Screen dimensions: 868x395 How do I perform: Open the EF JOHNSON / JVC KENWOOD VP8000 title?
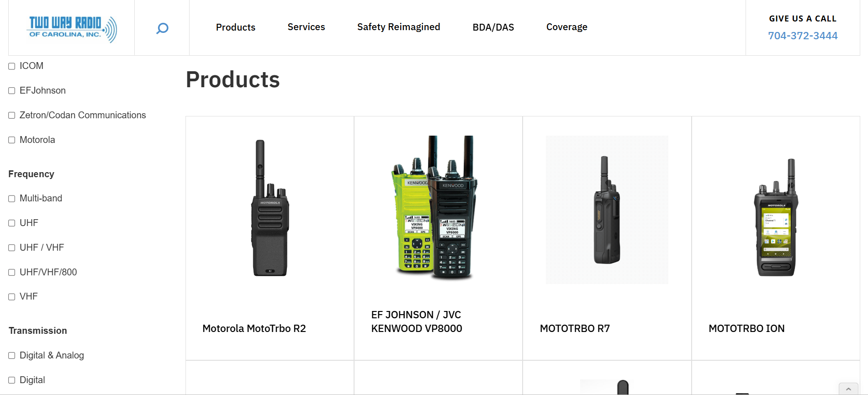pos(417,321)
